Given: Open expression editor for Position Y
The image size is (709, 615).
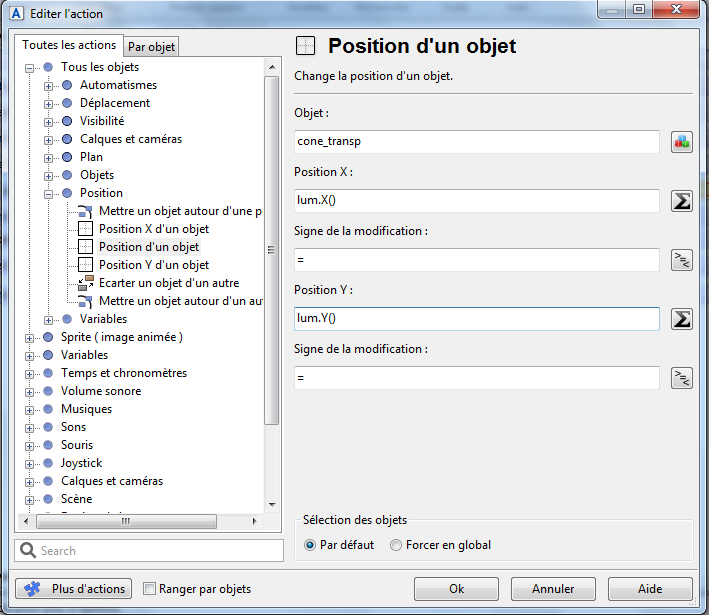Looking at the screenshot, I should (x=681, y=319).
